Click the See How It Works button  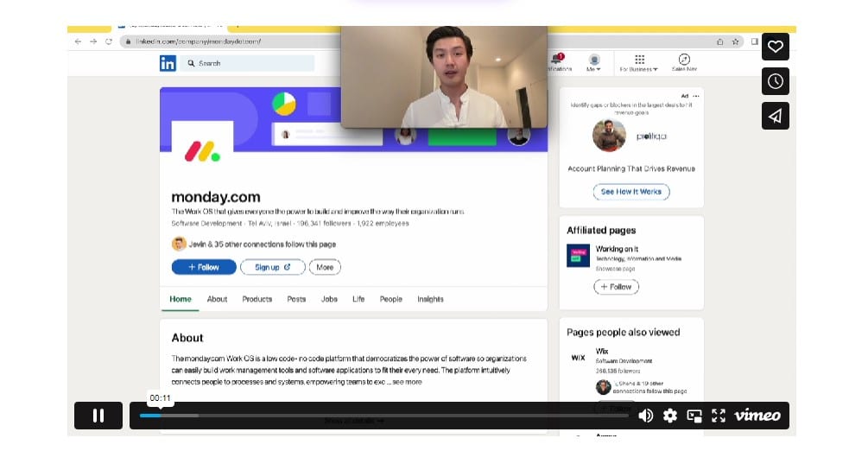click(x=630, y=192)
